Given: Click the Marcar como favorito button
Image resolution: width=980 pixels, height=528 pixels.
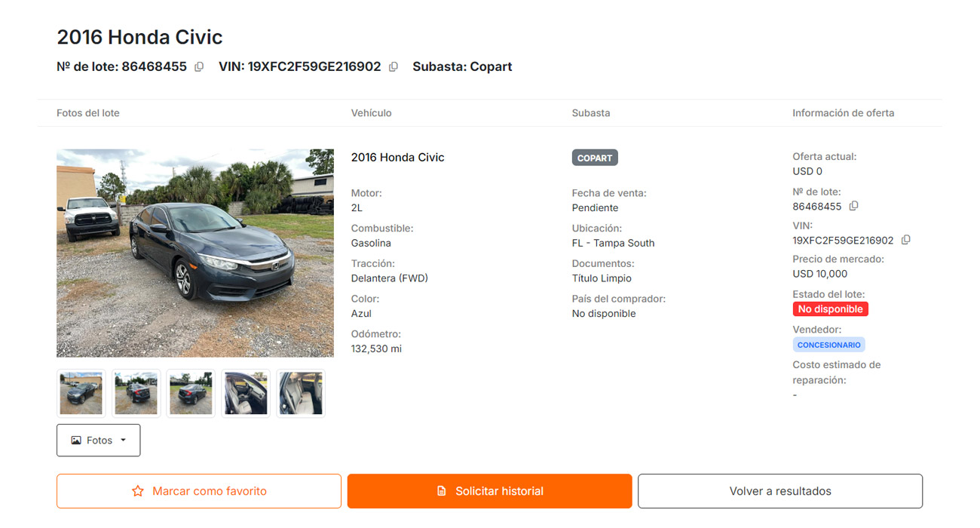Looking at the screenshot, I should coord(199,491).
